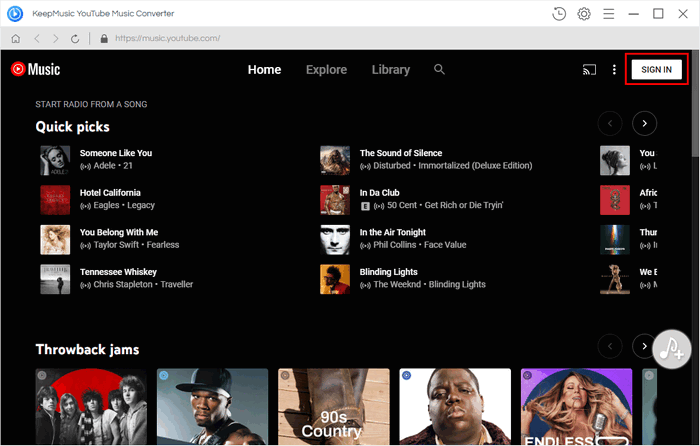Click the YouTube Music logo

pos(35,69)
